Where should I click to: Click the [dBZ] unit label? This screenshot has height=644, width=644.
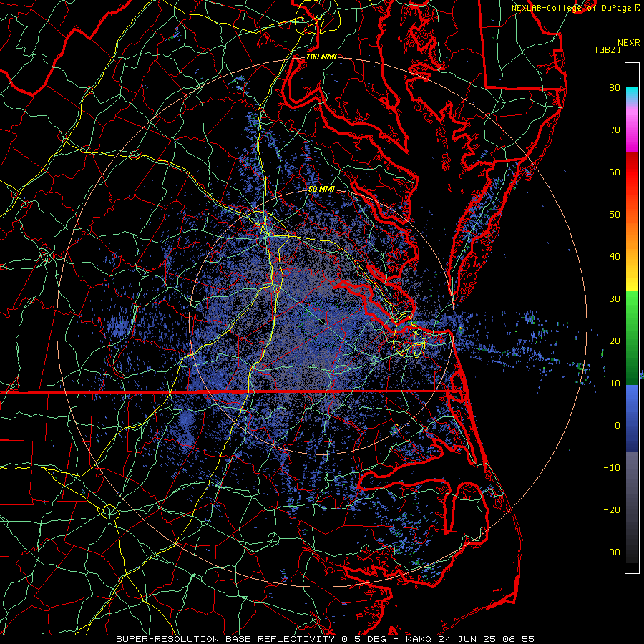tap(608, 50)
